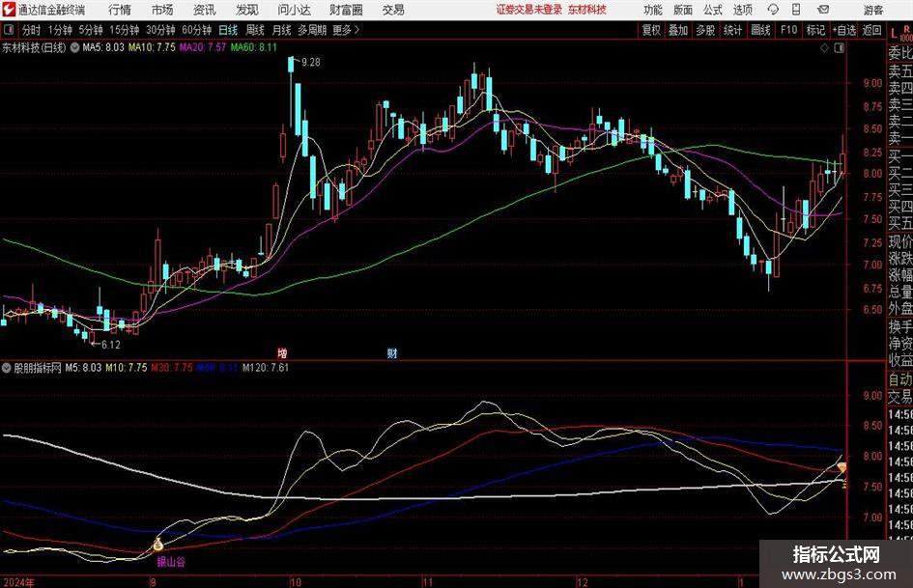Viewport: 913px width, 588px height.
Task: Click the purple MA20: 7.57 label
Action: pos(202,47)
